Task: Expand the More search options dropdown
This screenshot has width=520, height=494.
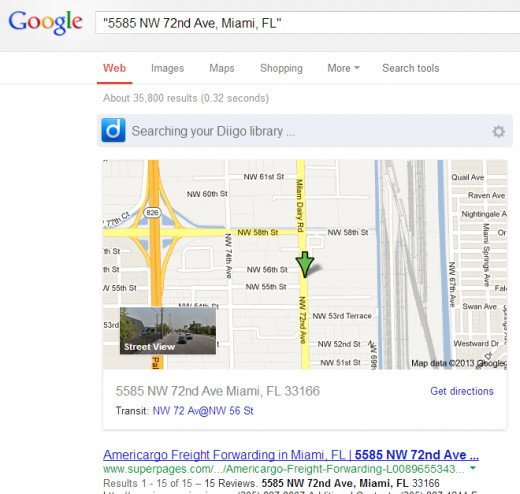Action: pyautogui.click(x=343, y=68)
